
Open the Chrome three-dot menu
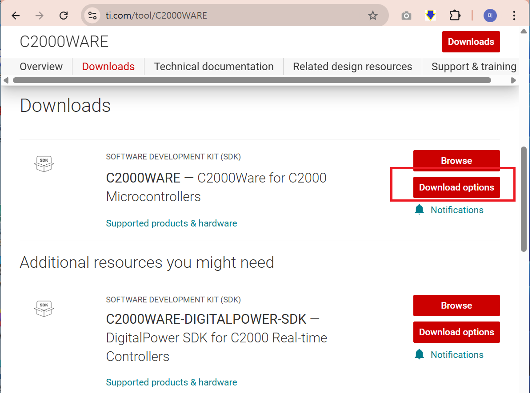514,16
